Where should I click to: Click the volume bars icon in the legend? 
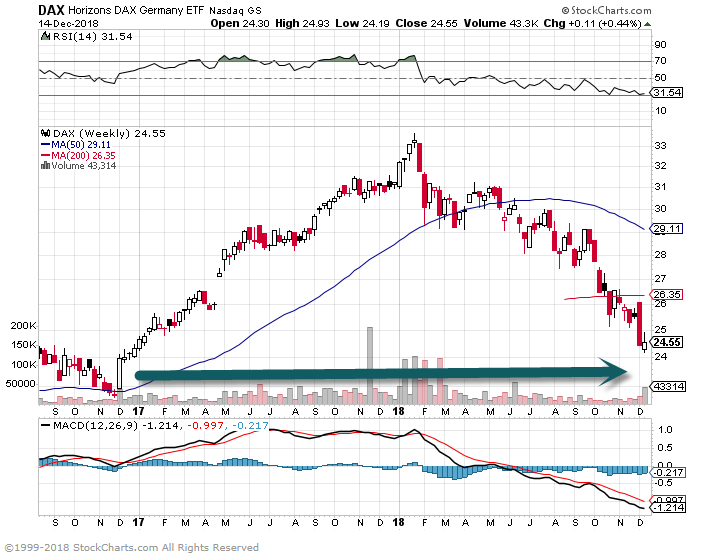pyautogui.click(x=45, y=166)
